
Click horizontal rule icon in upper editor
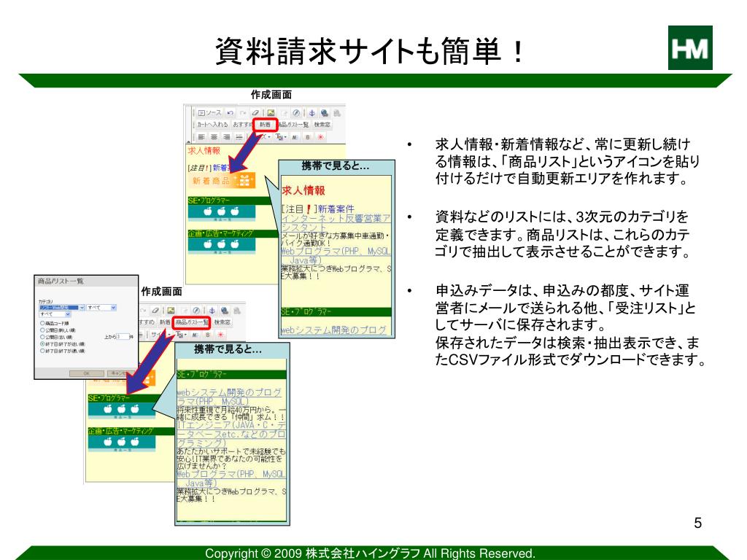[239, 137]
